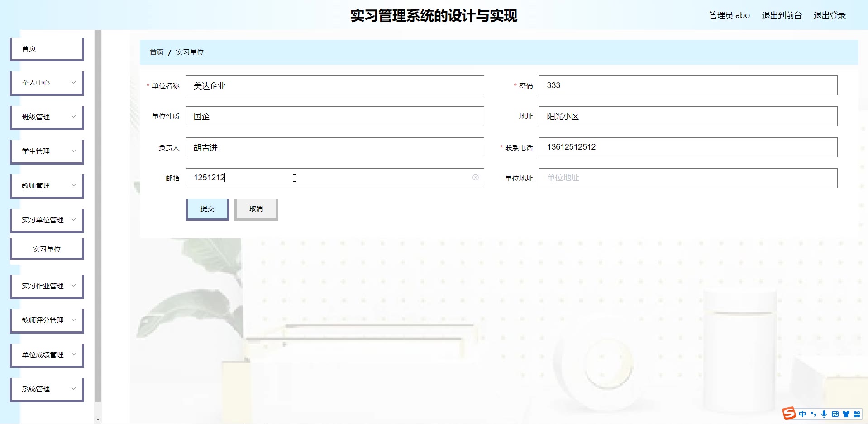Expand the 单位成绩管理 menu chevron

click(74, 354)
